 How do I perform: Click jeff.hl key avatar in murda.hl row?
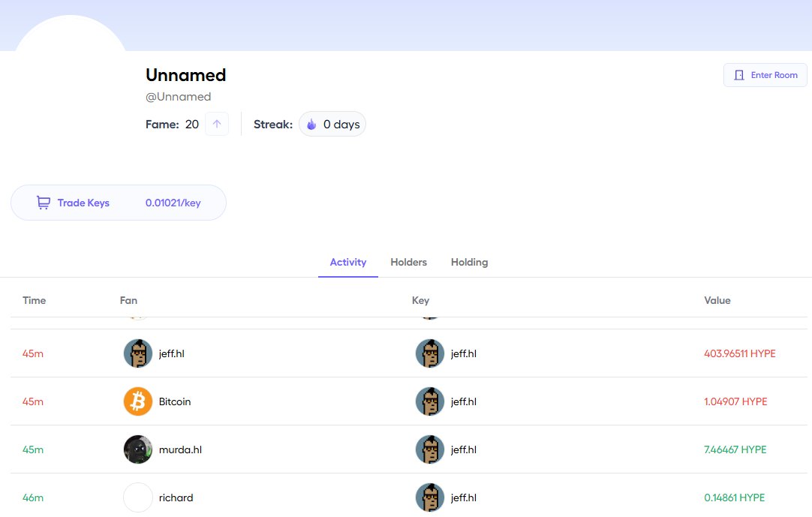tap(430, 449)
